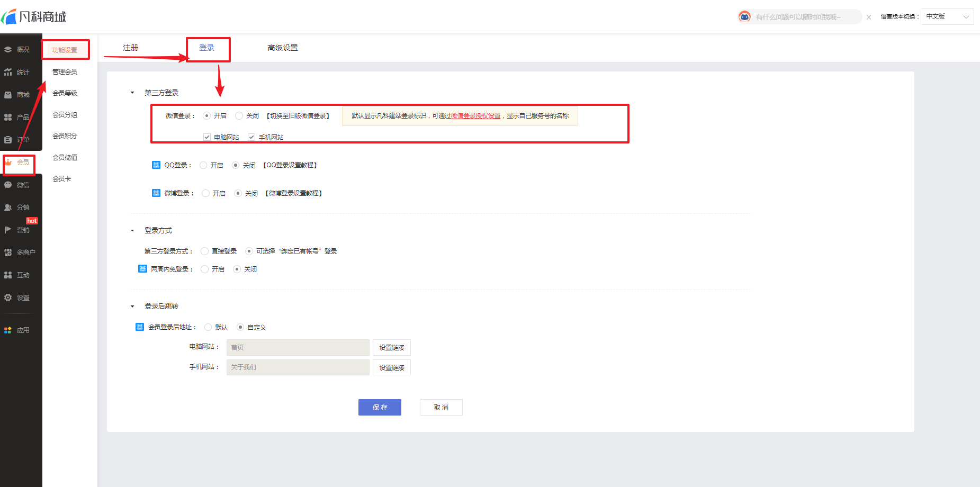Click the 保存 button
Screen dimensions: 980x487
pyautogui.click(x=380, y=407)
